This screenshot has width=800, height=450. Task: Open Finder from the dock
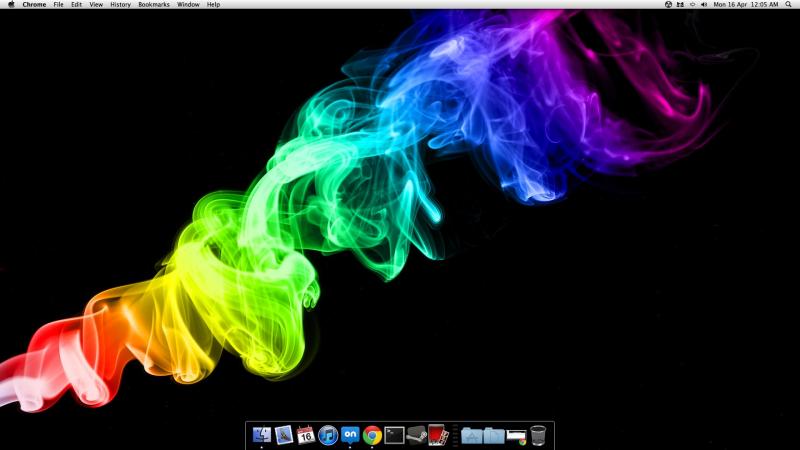tap(262, 435)
